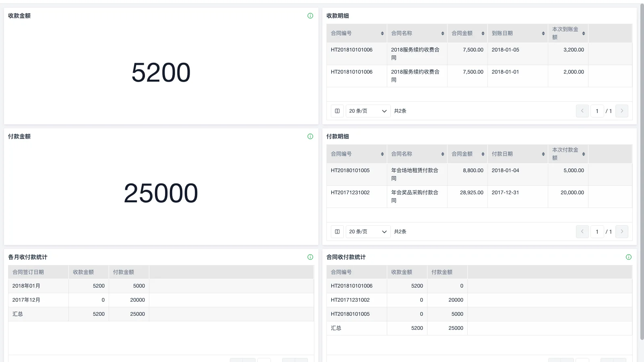Click the info icon on 合同收付款统计 card
Image resolution: width=644 pixels, height=362 pixels.
[629, 257]
